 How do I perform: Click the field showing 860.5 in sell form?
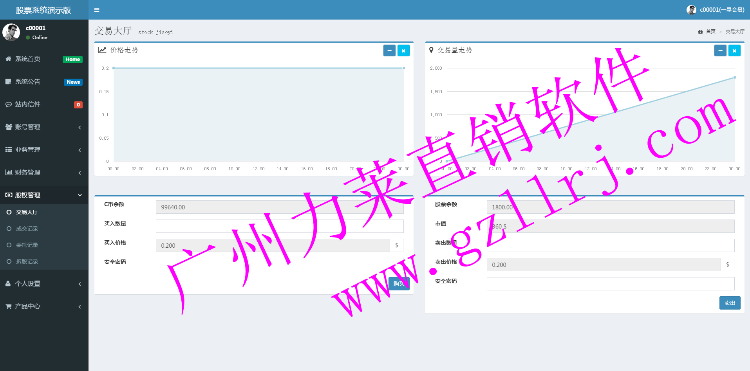click(611, 226)
